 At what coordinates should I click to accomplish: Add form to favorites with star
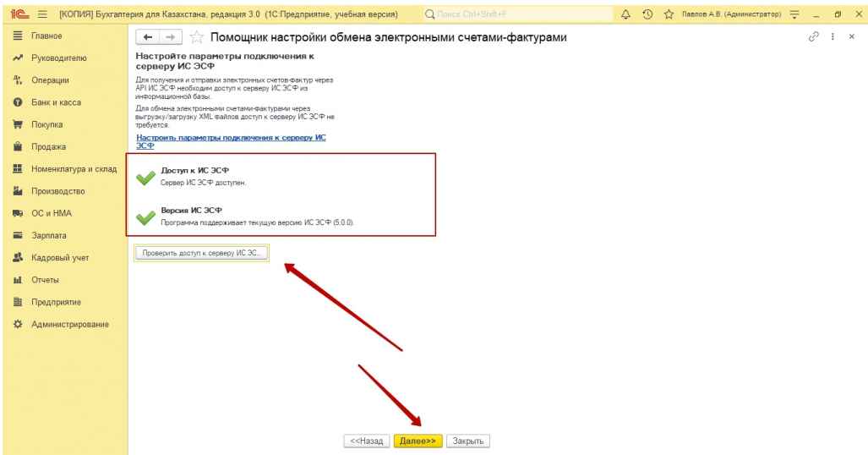point(197,38)
